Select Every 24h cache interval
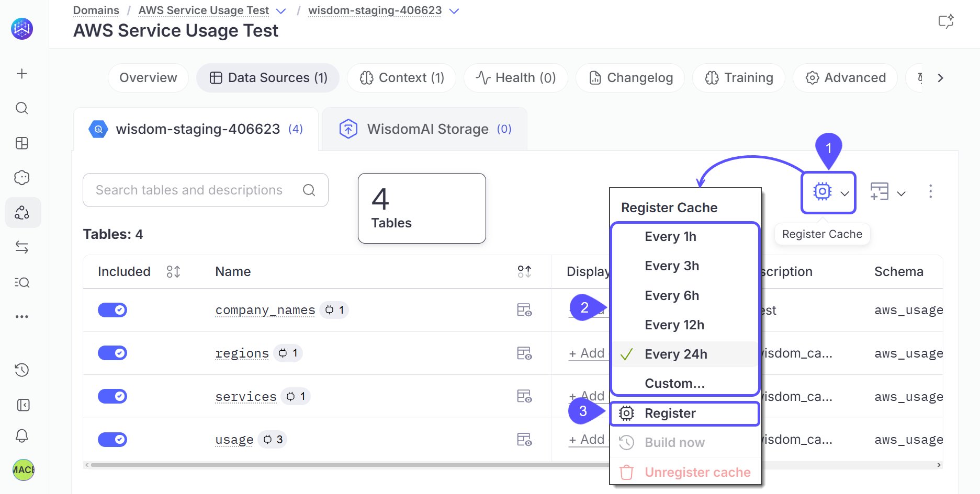Viewport: 980px width, 494px height. (685, 354)
